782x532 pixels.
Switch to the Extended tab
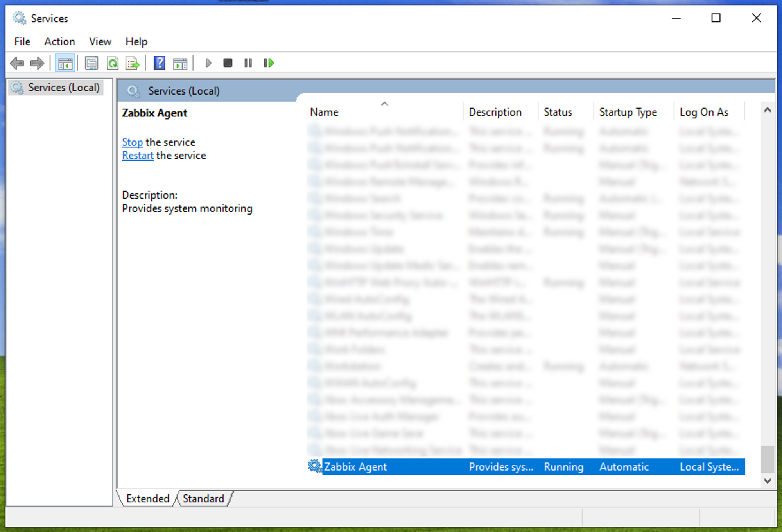(x=148, y=498)
